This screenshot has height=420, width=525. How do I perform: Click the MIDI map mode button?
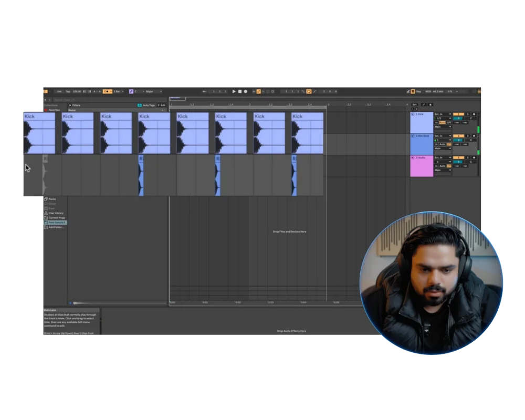pos(428,91)
